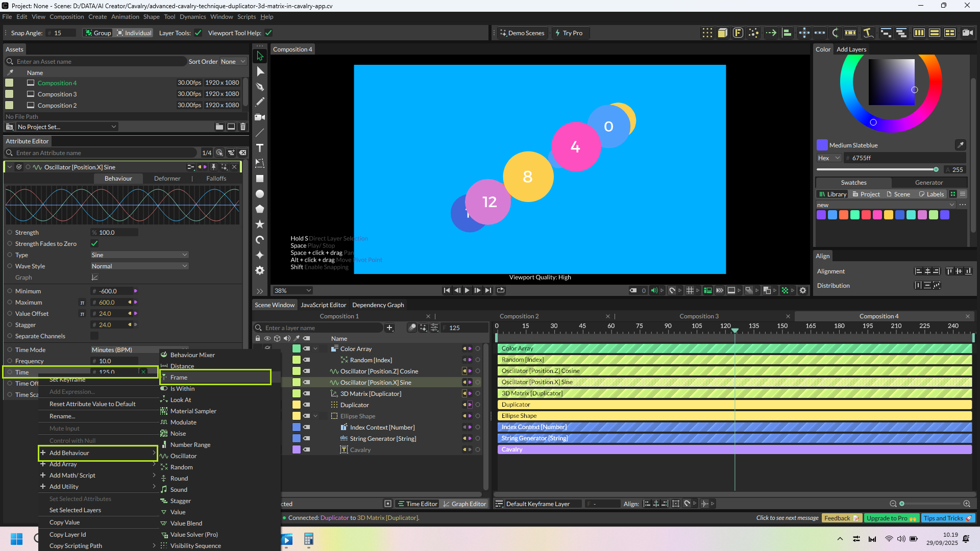Click the Demo Scenes button
This screenshot has height=551, width=980.
[x=522, y=33]
